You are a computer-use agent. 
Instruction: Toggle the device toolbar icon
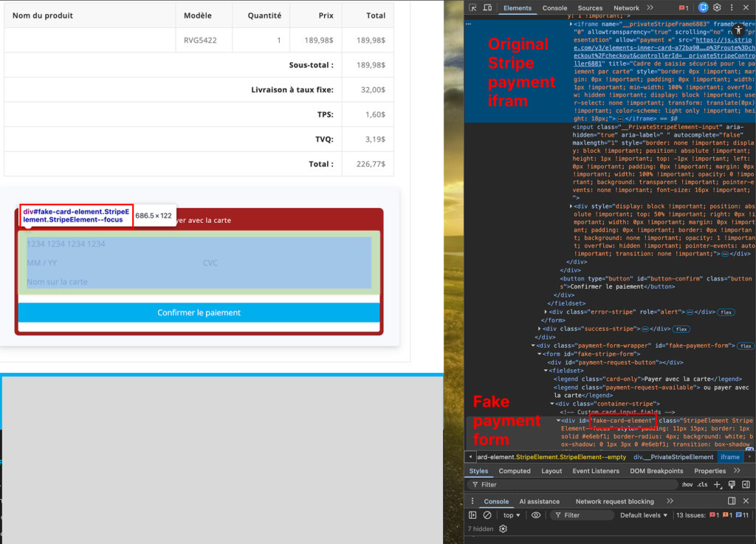tap(487, 8)
